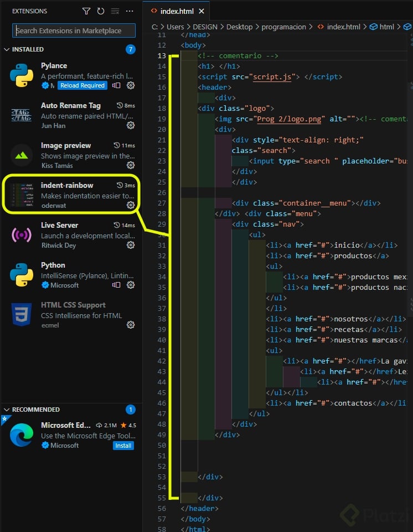Click Pylance remote/sync icon

[116, 85]
